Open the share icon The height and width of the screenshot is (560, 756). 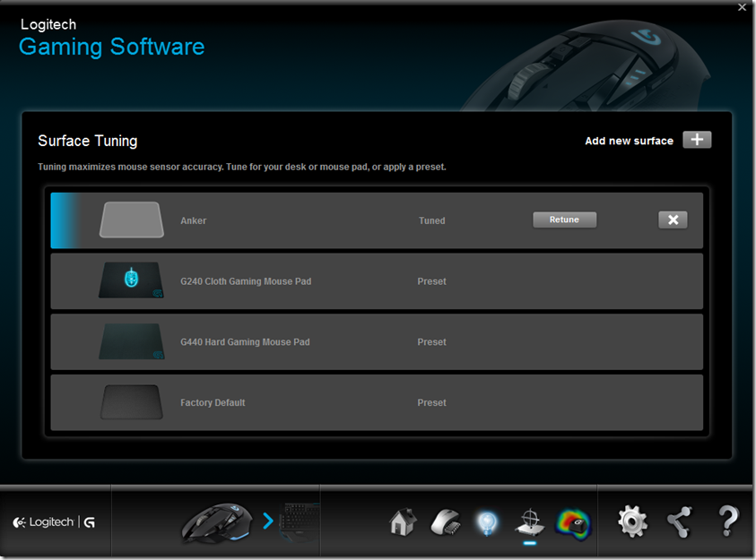(x=680, y=522)
